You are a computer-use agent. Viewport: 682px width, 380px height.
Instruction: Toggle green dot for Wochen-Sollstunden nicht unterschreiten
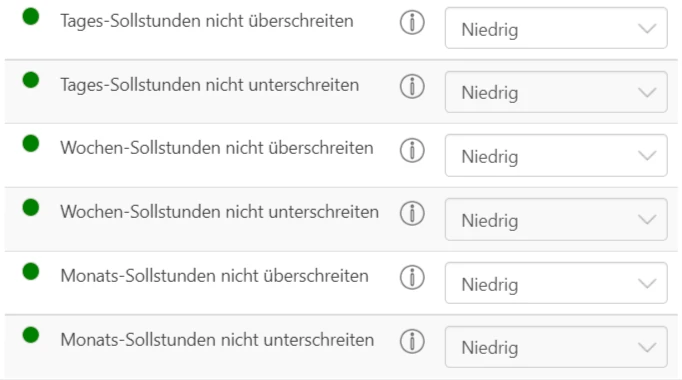(31, 207)
